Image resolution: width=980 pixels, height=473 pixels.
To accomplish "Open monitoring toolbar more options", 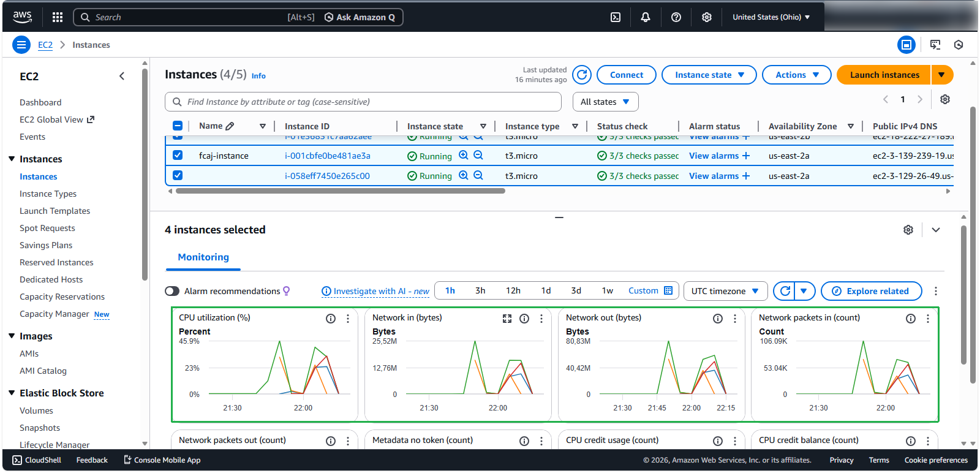I will [936, 291].
